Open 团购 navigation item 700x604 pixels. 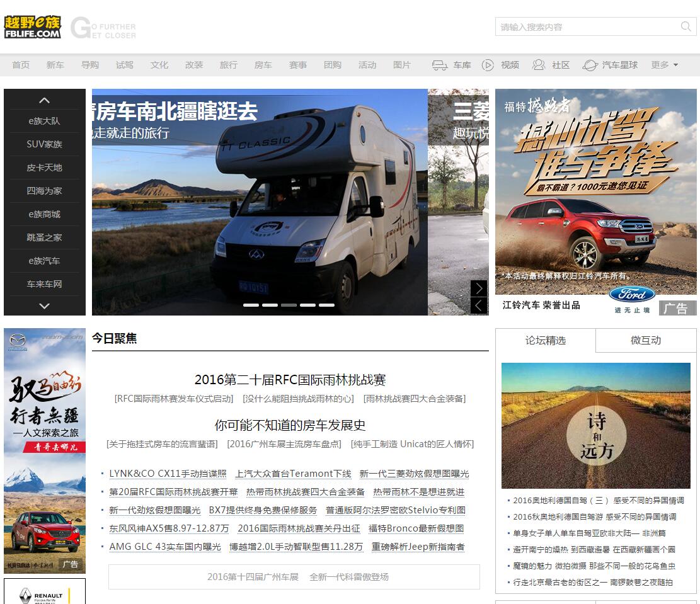click(333, 65)
